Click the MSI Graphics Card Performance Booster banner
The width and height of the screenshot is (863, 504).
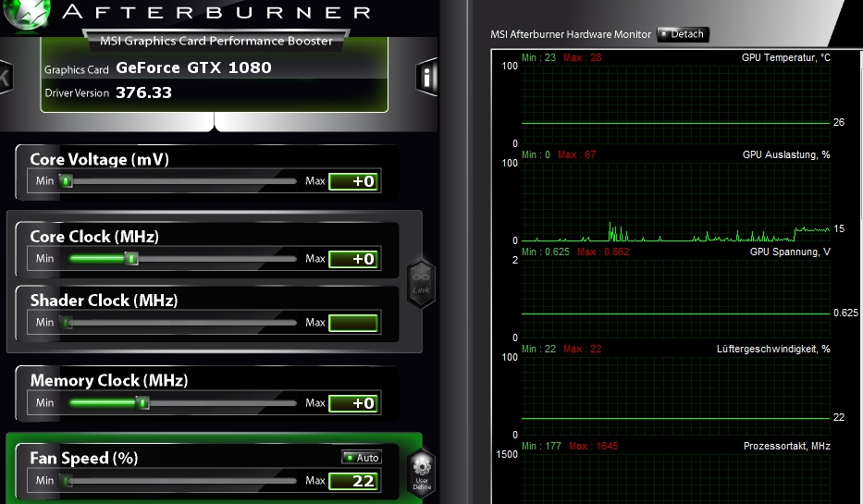[x=216, y=41]
